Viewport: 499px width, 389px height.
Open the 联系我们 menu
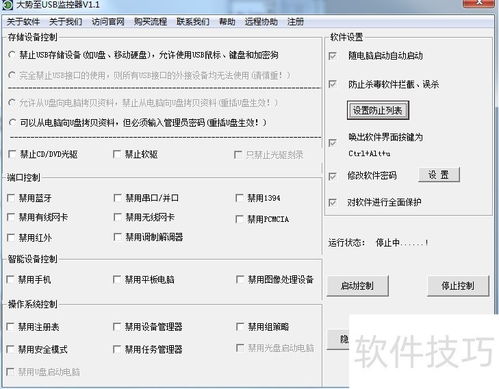click(x=193, y=22)
